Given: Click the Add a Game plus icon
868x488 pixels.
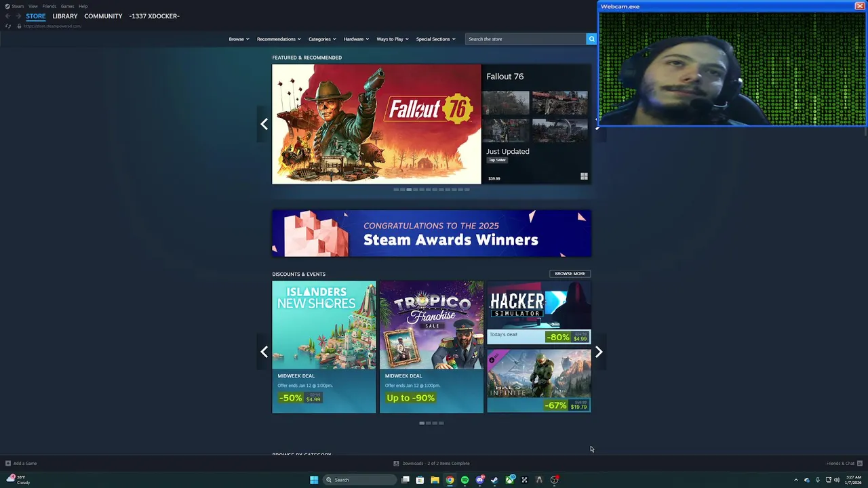Looking at the screenshot, I should (x=8, y=464).
